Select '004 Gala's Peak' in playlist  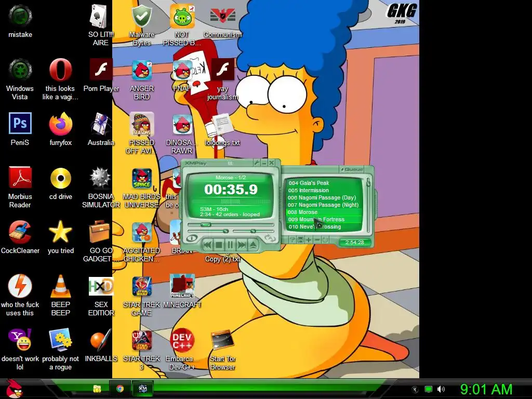click(x=325, y=183)
